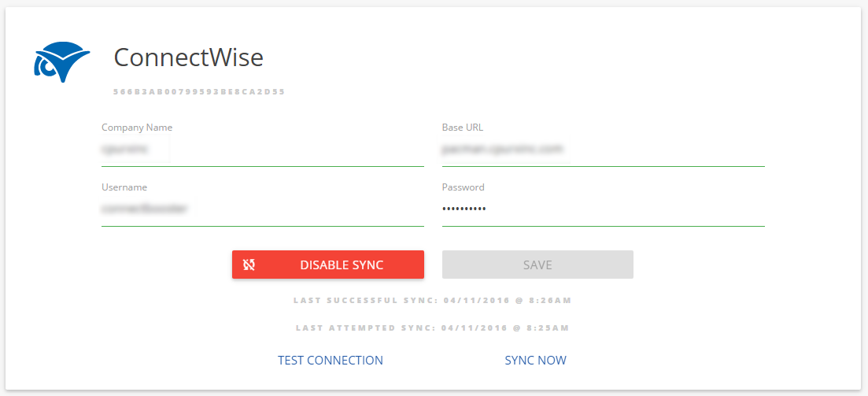Click the Password label
868x396 pixels.
(x=463, y=187)
